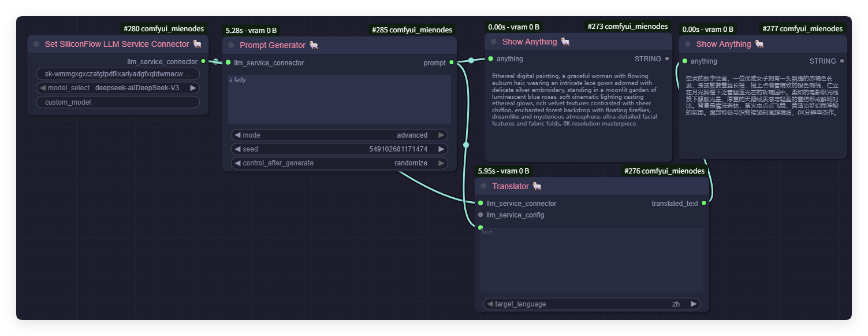The height and width of the screenshot is (336, 868).
Task: Open the model_select deepseek-ai/DeepSeek-V3 dropdown
Action: (118, 88)
